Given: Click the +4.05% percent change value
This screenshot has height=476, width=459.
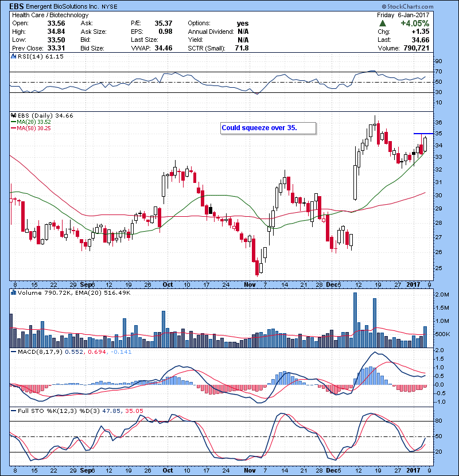Looking at the screenshot, I should [415, 24].
